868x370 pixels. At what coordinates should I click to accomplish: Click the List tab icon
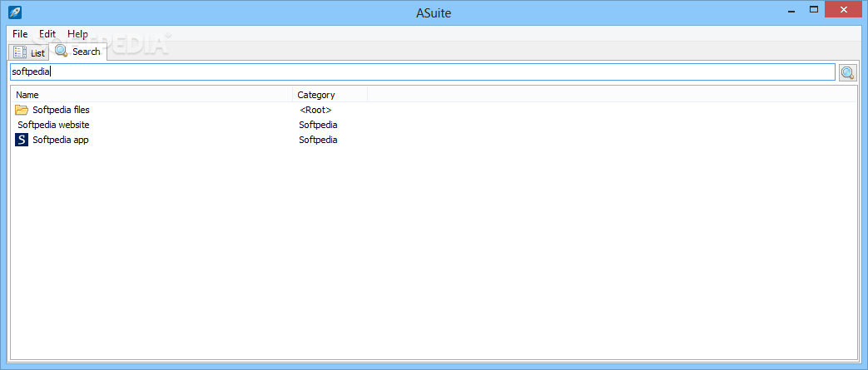[20, 52]
